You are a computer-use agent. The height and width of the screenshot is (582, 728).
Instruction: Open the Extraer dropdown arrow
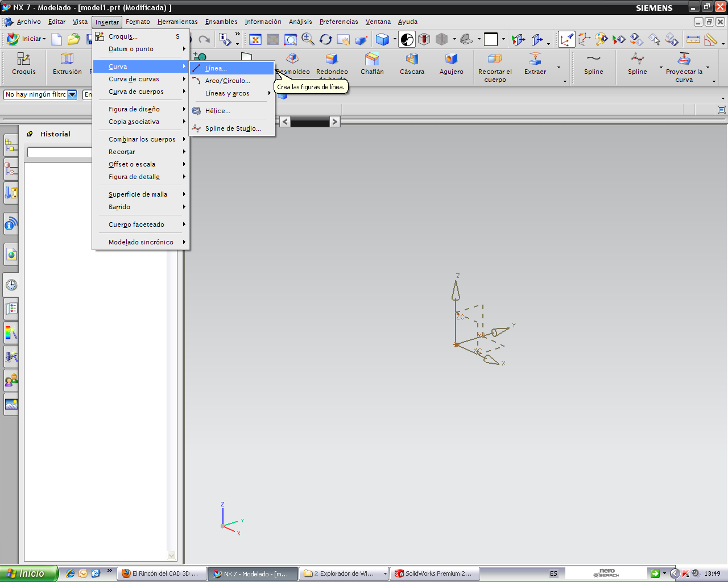pos(559,68)
